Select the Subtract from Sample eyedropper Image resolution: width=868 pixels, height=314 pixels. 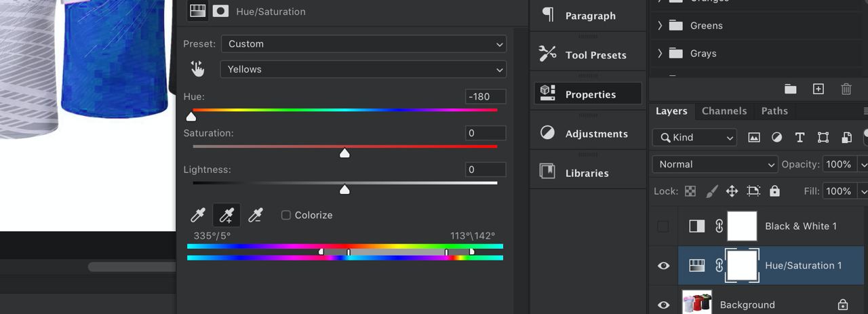tap(256, 215)
